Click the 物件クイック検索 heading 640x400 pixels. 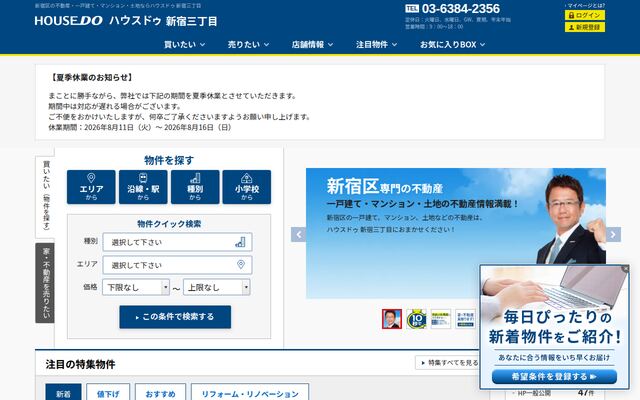[x=169, y=224]
